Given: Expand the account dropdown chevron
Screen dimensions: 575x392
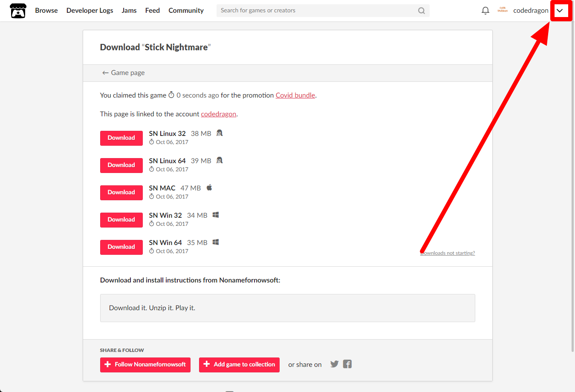Looking at the screenshot, I should (560, 11).
